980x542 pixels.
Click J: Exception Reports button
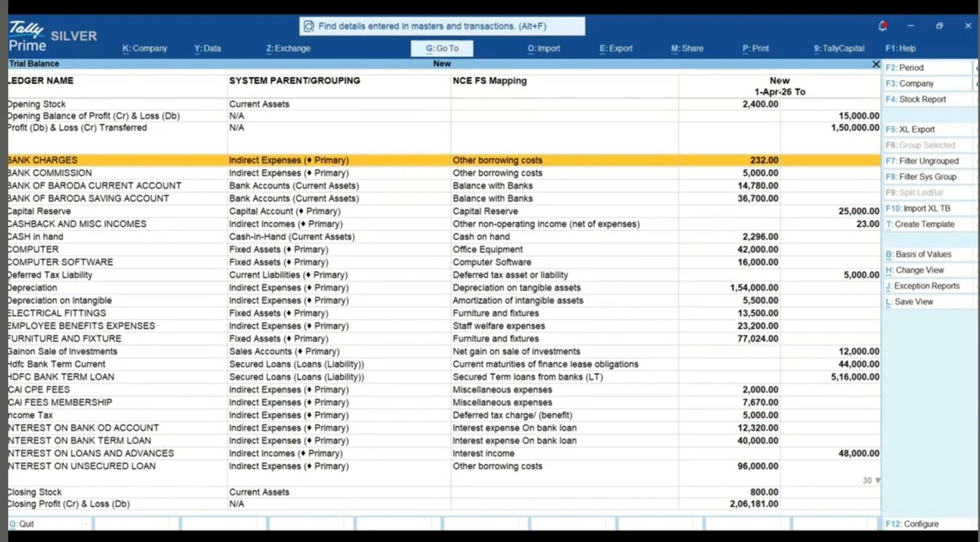pos(929,286)
